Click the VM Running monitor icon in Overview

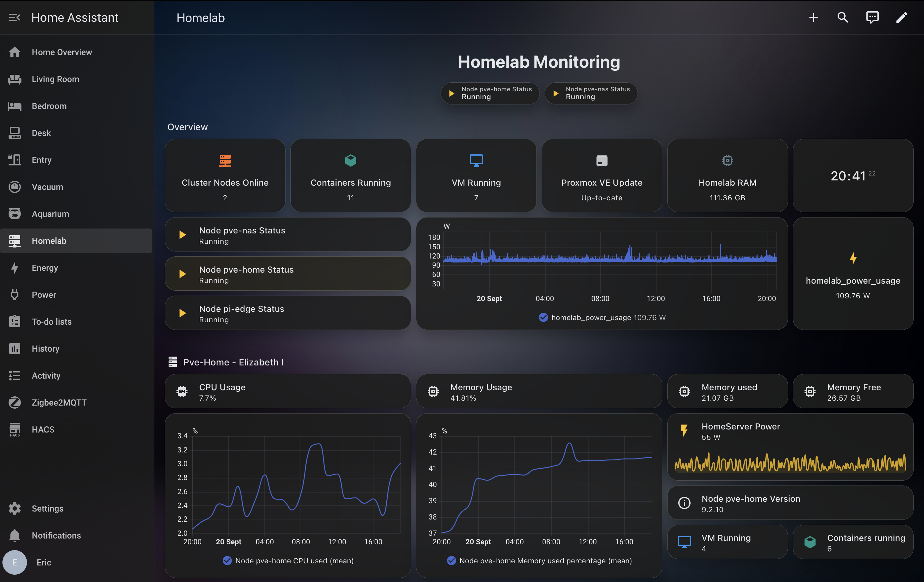pyautogui.click(x=476, y=161)
